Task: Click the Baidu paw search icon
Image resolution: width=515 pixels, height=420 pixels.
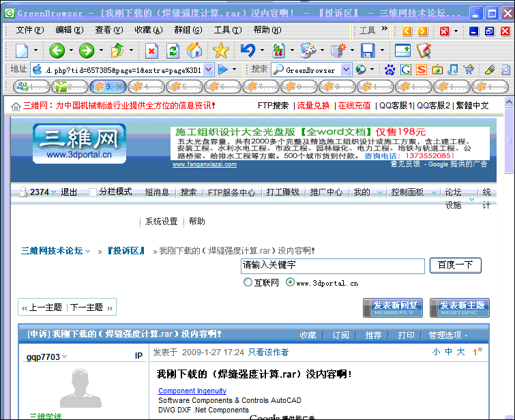Action: tap(390, 70)
